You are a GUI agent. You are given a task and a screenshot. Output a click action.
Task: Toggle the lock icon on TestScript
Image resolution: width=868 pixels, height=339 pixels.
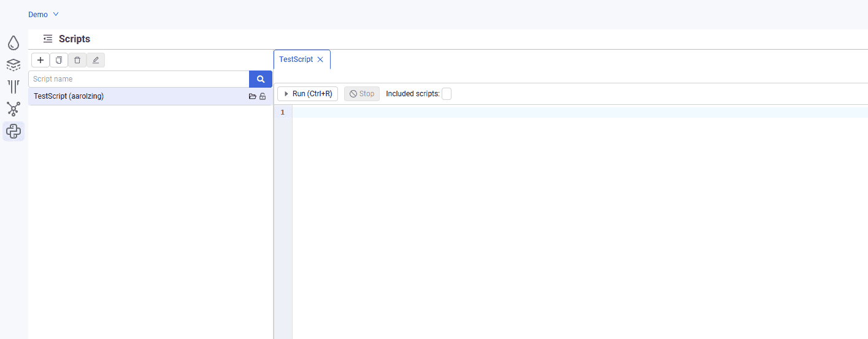(263, 96)
